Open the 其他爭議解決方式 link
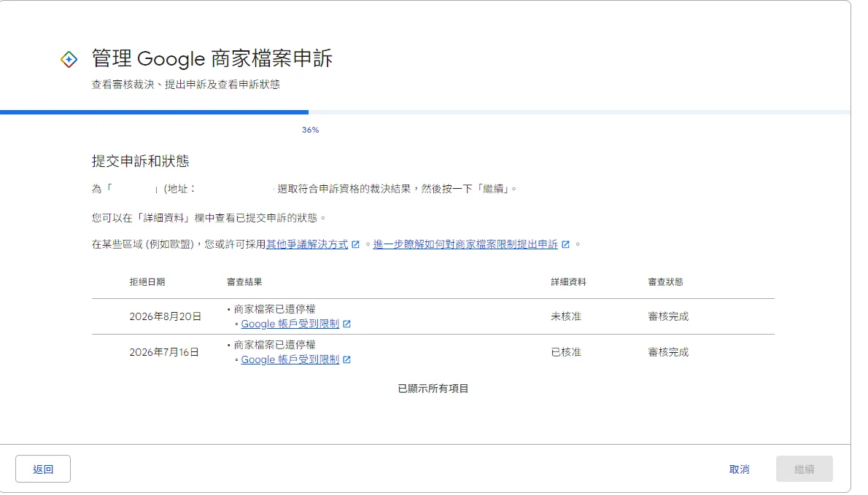The width and height of the screenshot is (868, 495). [x=307, y=244]
